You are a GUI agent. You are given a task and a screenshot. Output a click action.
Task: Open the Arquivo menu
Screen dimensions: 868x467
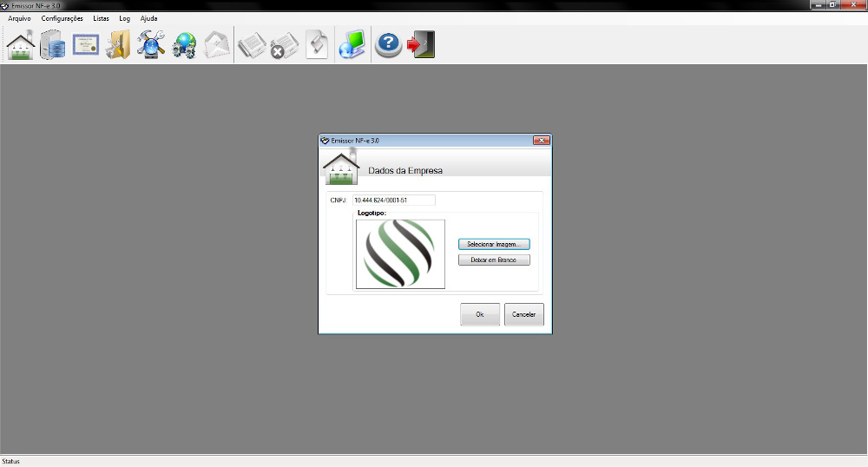coord(19,18)
